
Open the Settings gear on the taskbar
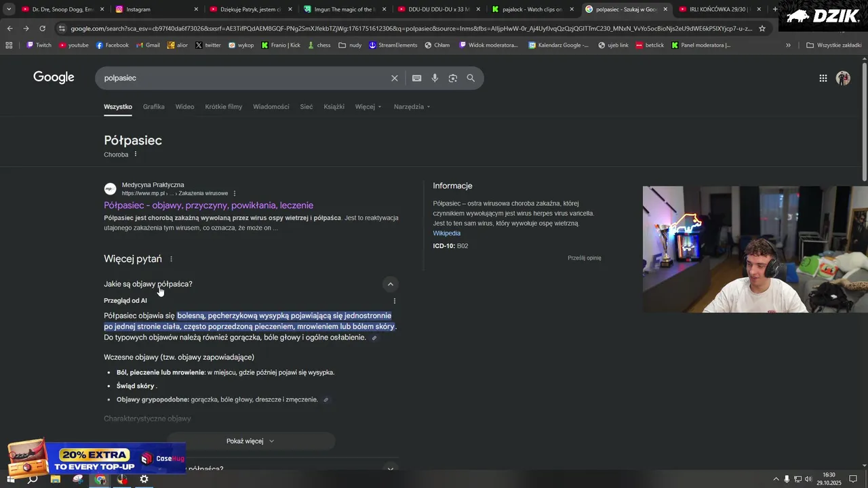click(144, 479)
